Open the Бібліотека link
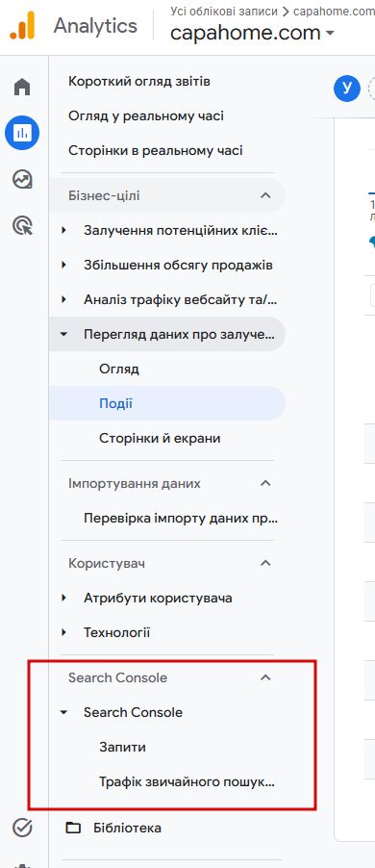This screenshot has width=375, height=868. (127, 829)
